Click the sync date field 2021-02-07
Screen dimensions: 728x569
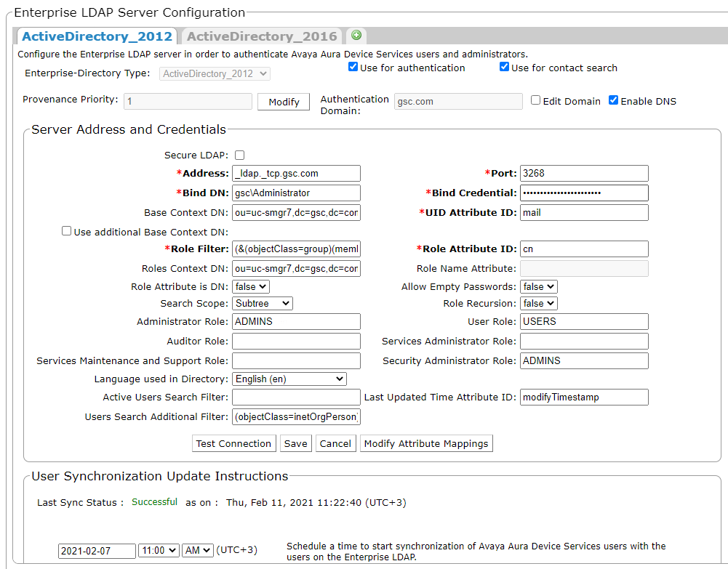tap(97, 551)
